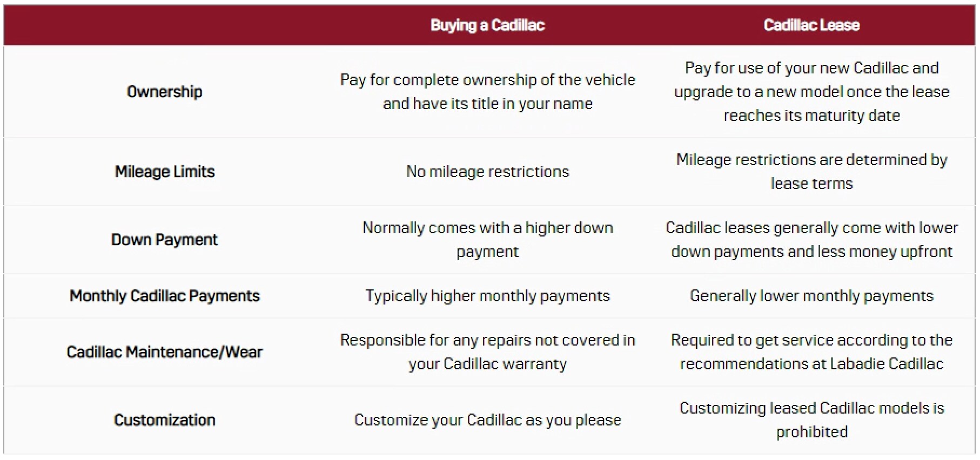
Task: Click the Monthly Cadillac Payments label
Action: (x=165, y=296)
